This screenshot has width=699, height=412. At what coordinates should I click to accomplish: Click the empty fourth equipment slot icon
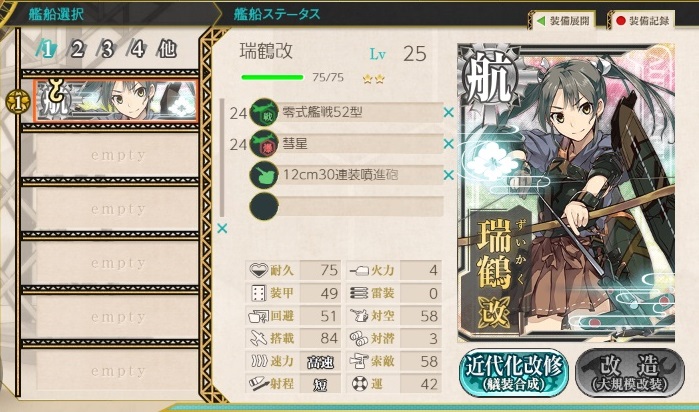(x=264, y=206)
